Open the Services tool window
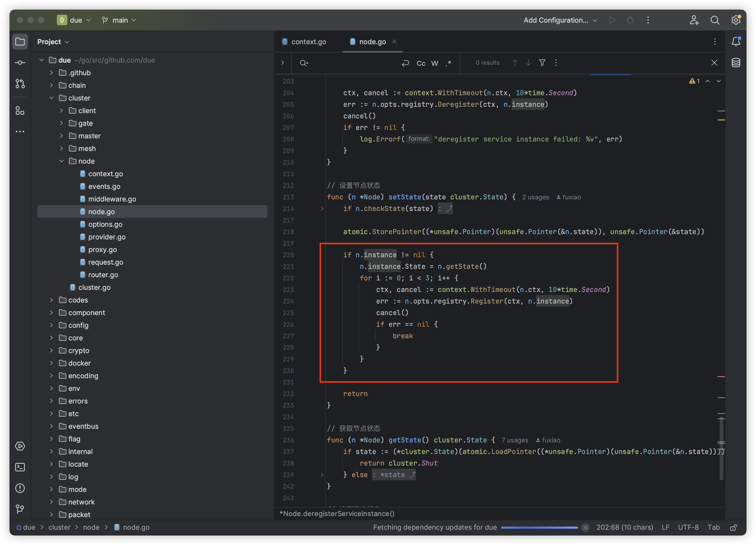 pyautogui.click(x=20, y=446)
